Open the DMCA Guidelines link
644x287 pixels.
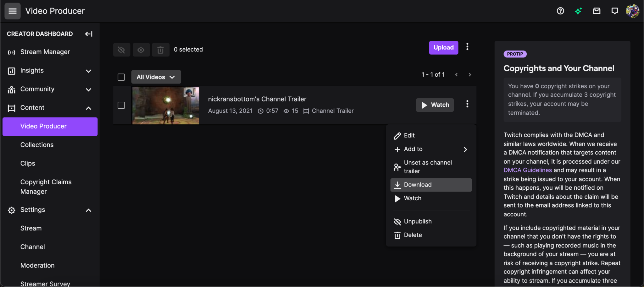pos(528,170)
